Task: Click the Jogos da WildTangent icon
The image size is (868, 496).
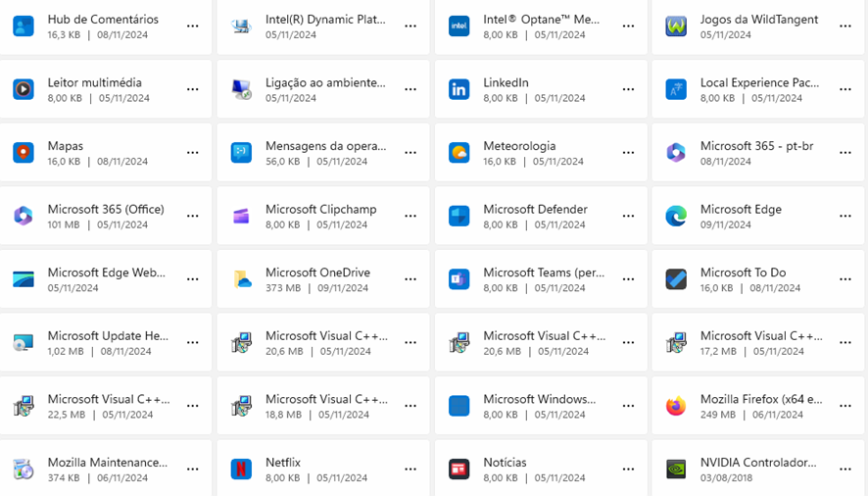Action: [x=676, y=26]
